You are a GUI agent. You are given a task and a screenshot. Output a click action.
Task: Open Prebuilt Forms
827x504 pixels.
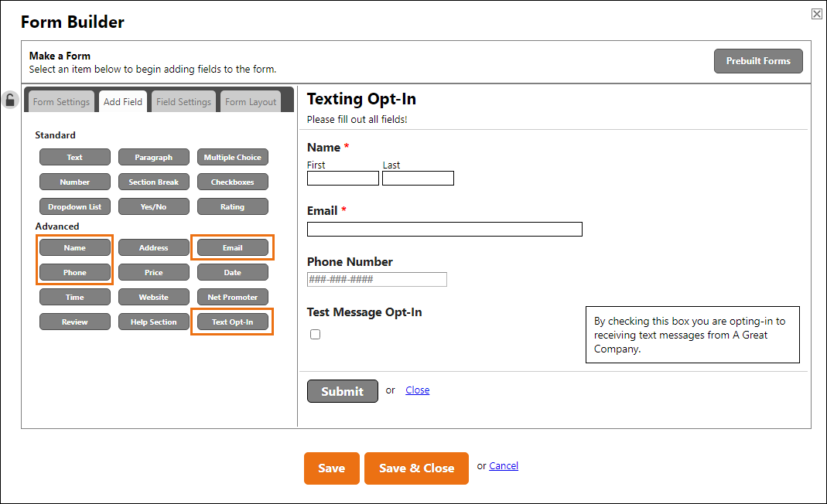tap(758, 61)
